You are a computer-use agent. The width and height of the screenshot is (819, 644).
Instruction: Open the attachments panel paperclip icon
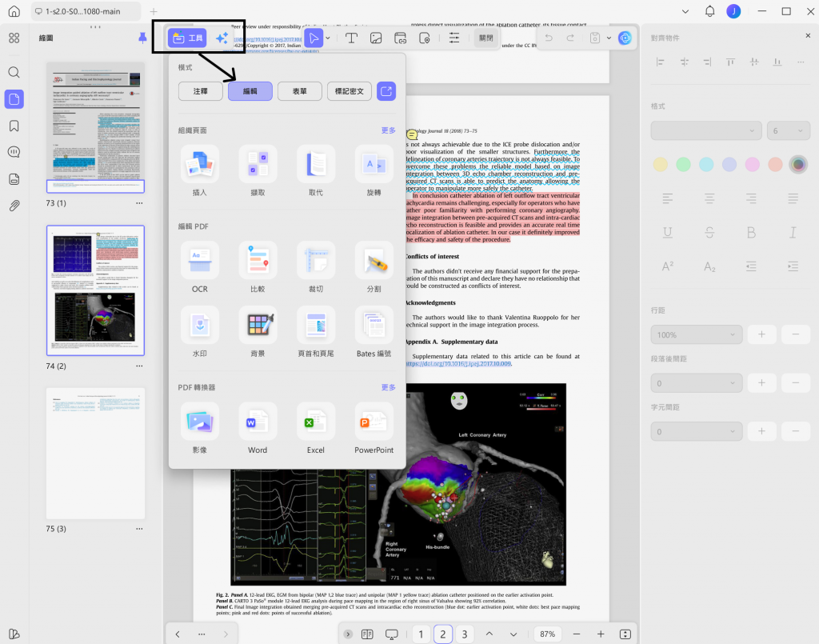14,206
